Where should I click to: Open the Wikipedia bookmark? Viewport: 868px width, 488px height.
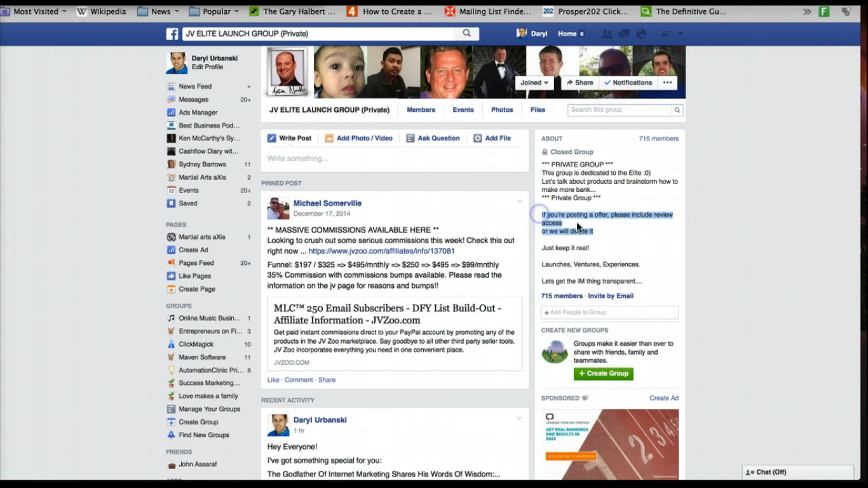(101, 11)
